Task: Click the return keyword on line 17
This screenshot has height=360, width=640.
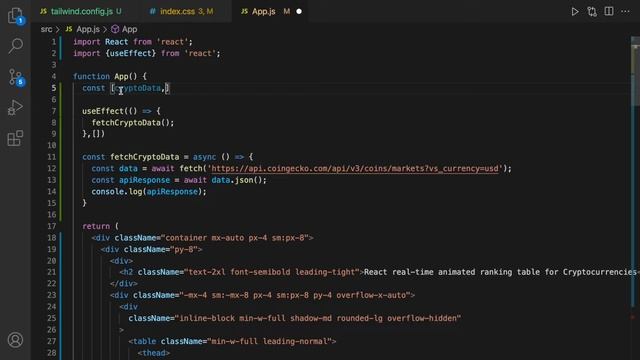Action: [96, 226]
